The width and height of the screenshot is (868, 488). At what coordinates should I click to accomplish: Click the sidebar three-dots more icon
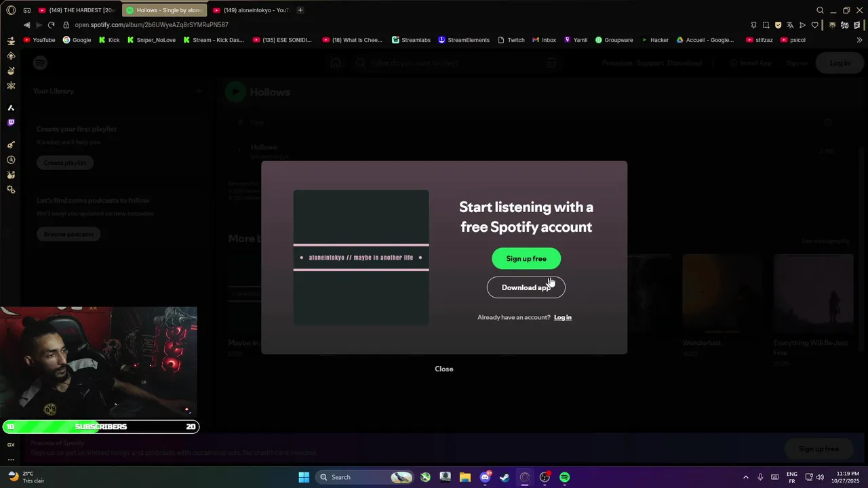[11, 460]
